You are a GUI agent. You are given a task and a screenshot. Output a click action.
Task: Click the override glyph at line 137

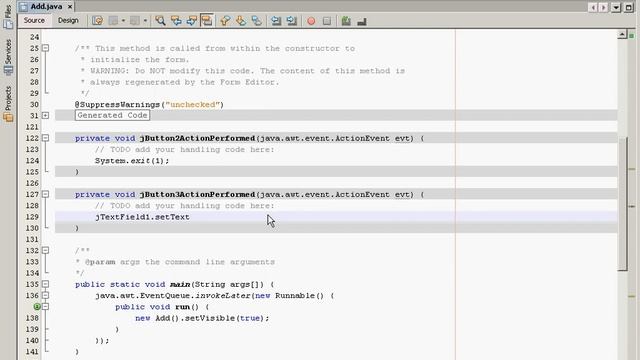click(x=37, y=307)
